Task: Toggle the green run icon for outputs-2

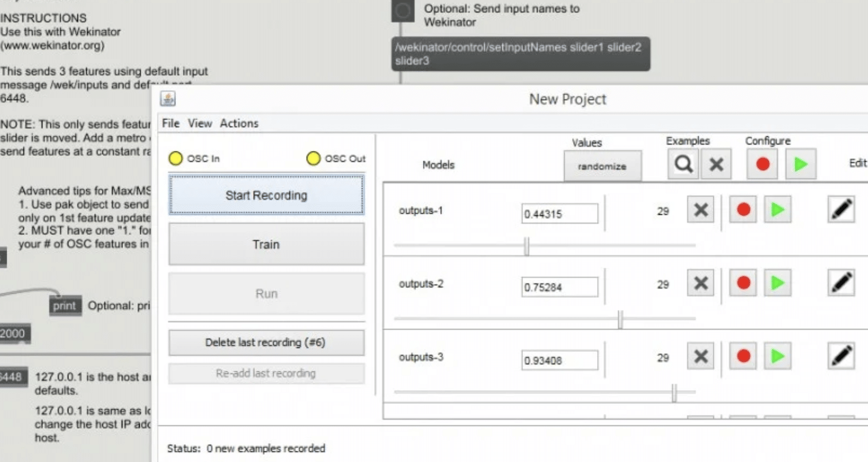Action: click(777, 283)
